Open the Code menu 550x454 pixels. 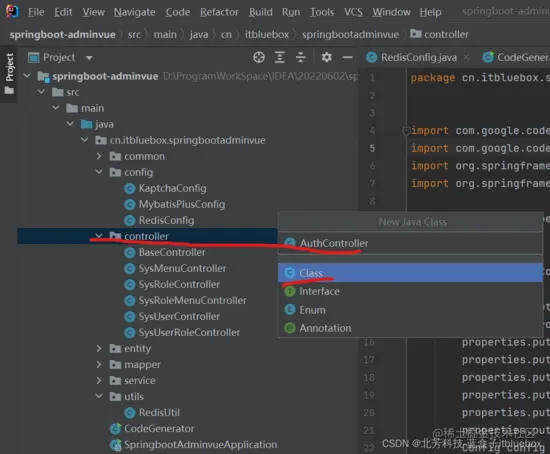tap(178, 12)
